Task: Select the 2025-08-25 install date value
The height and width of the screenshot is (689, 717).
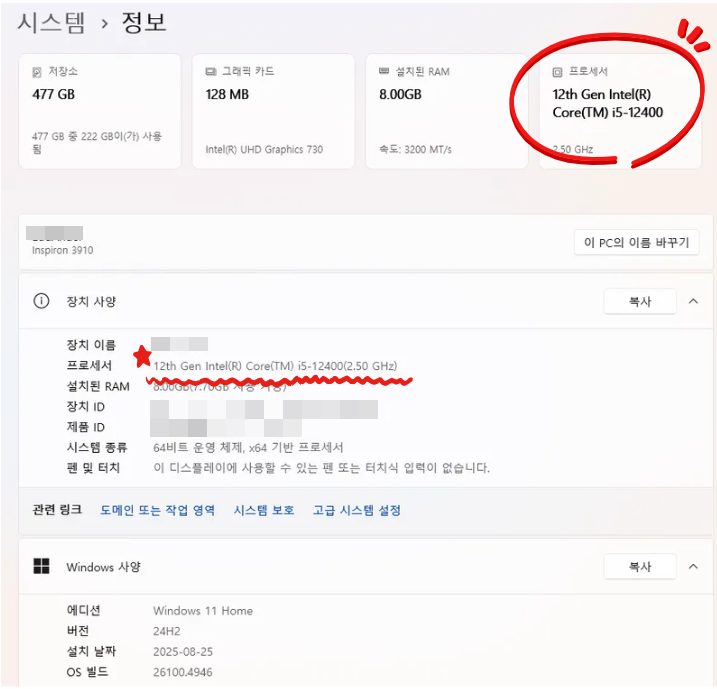Action: coord(183,652)
